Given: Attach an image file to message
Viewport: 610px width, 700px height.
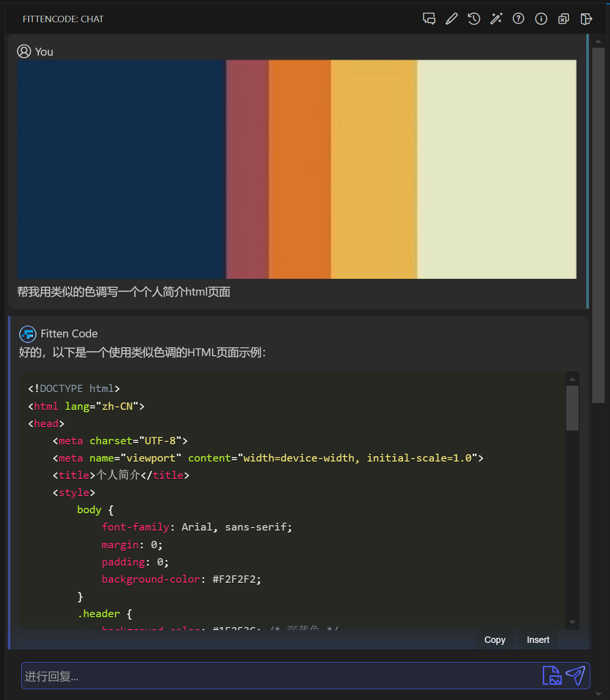Looking at the screenshot, I should tap(551, 675).
